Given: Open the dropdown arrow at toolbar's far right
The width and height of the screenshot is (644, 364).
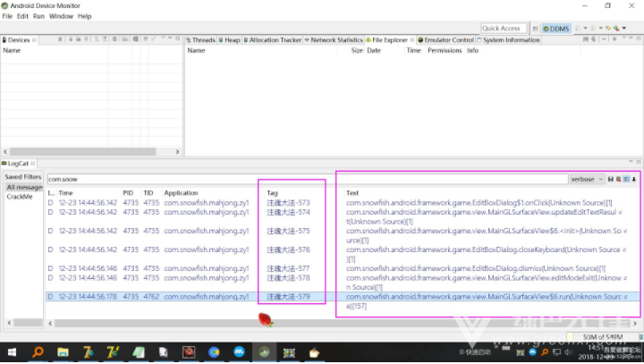Looking at the screenshot, I should (624, 29).
